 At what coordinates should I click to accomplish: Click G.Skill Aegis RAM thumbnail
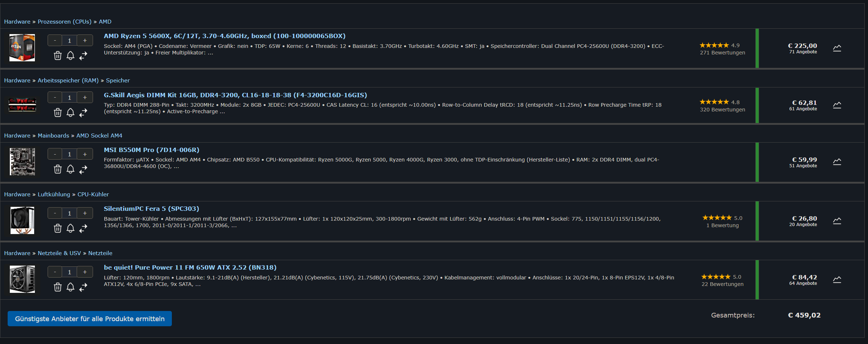pos(22,105)
